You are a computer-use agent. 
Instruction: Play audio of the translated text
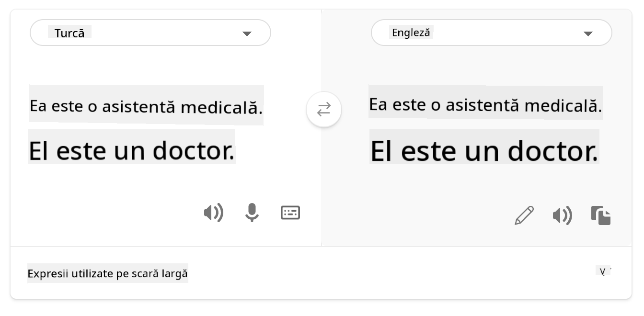click(x=563, y=215)
